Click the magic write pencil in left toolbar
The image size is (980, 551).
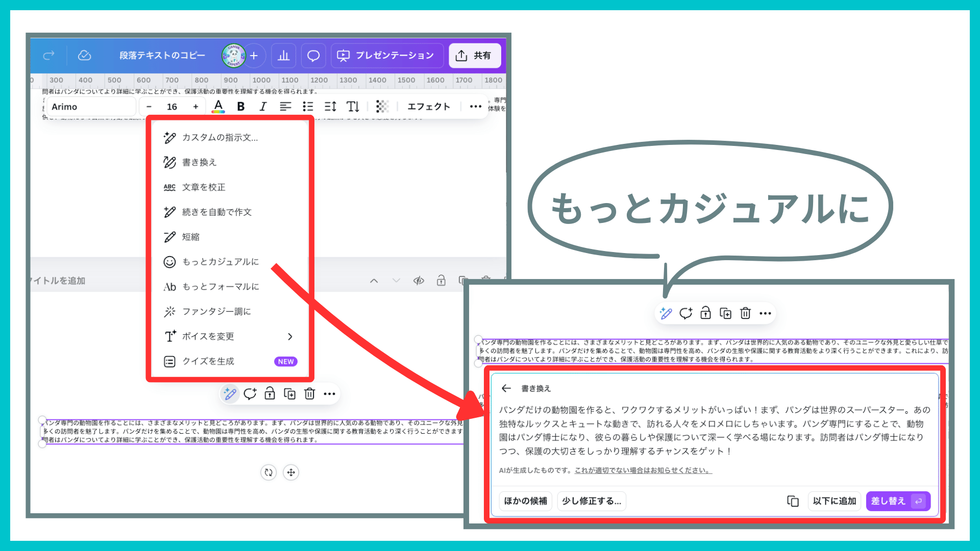pos(230,394)
